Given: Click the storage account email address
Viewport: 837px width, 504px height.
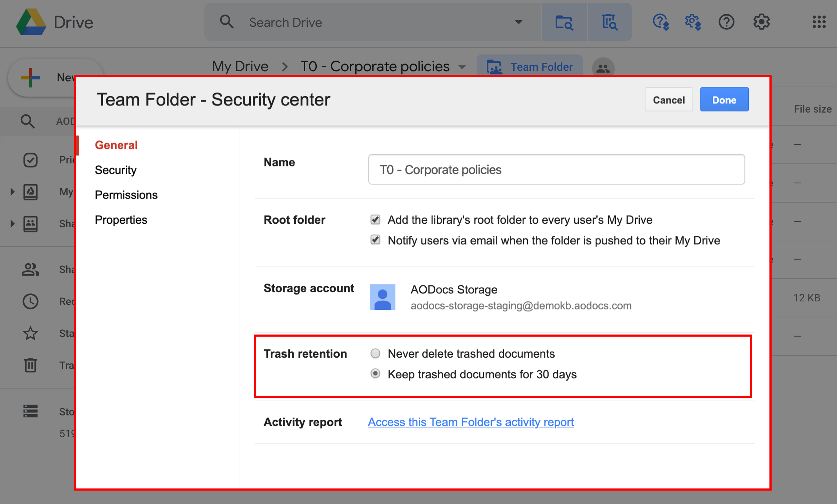Looking at the screenshot, I should point(521,306).
